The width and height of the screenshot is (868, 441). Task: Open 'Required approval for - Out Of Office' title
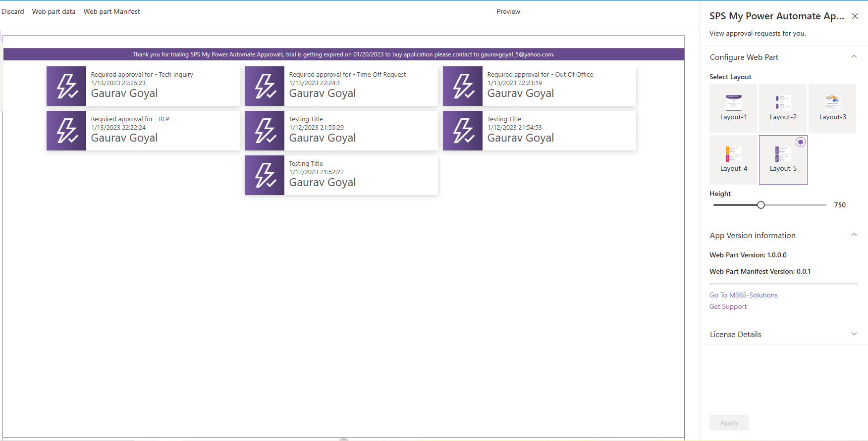tap(540, 75)
